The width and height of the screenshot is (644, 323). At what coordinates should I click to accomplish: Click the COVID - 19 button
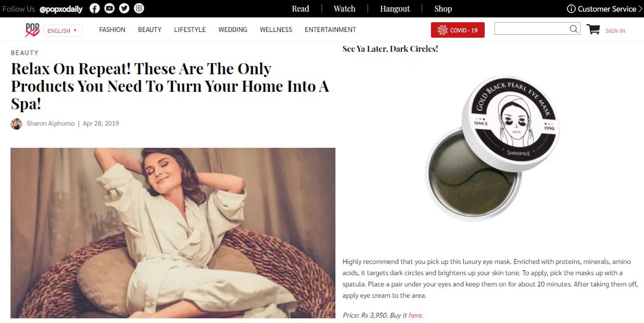tap(457, 30)
